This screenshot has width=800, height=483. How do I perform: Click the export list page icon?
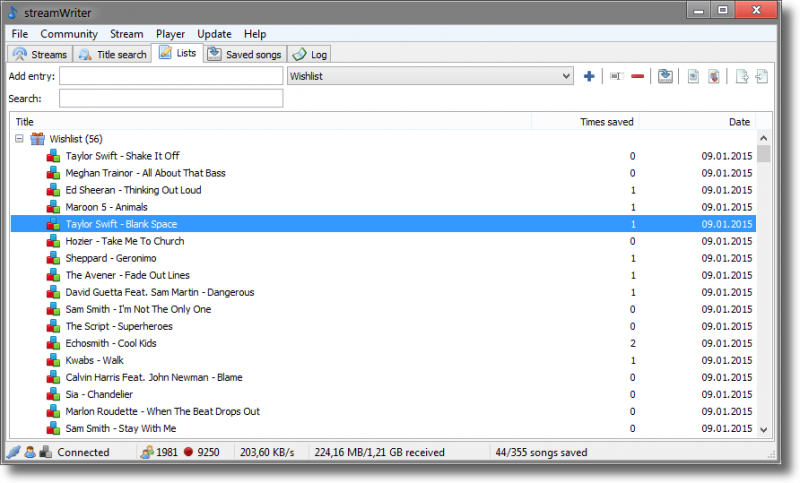point(741,77)
